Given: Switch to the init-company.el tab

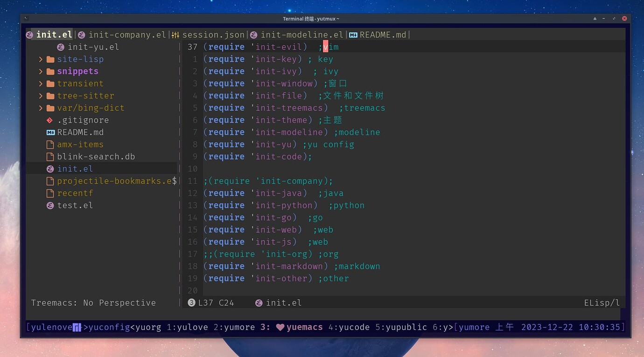Looking at the screenshot, I should (x=127, y=34).
